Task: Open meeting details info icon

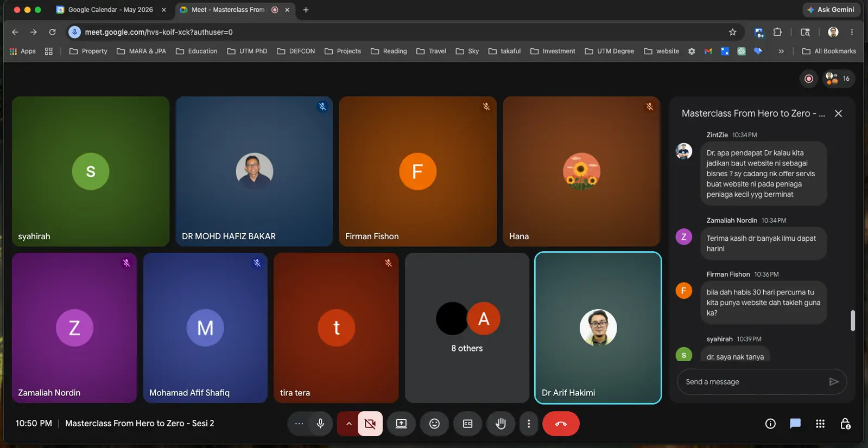Action: [770, 424]
